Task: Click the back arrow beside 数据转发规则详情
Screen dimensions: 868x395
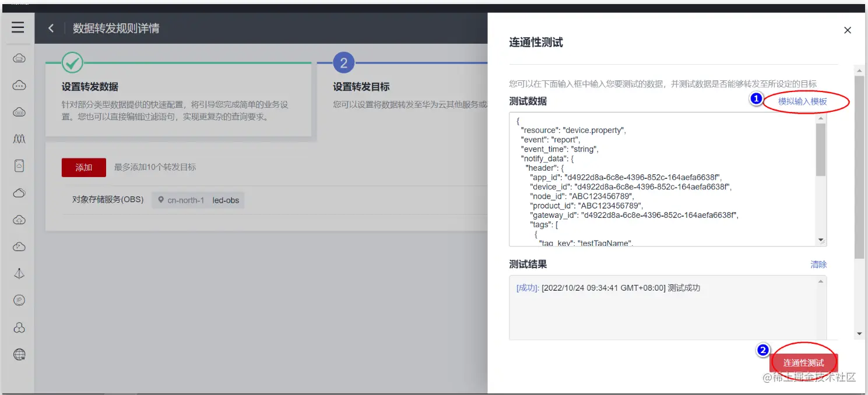Action: (x=51, y=27)
